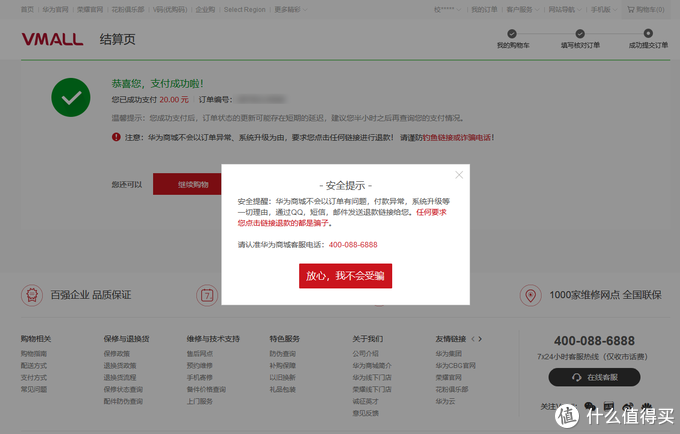Open the 华为集团 friendly link
Image resolution: width=680 pixels, height=434 pixels.
[x=448, y=354]
